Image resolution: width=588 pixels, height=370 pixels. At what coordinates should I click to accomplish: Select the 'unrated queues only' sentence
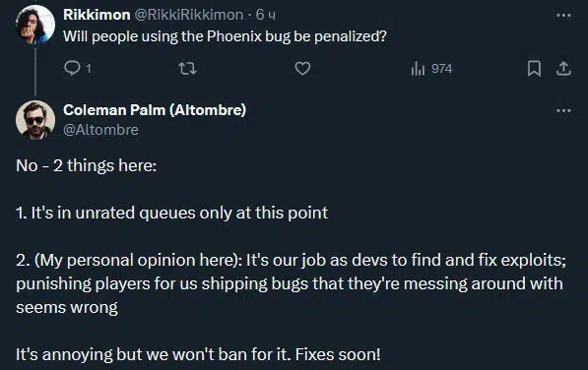coord(171,213)
